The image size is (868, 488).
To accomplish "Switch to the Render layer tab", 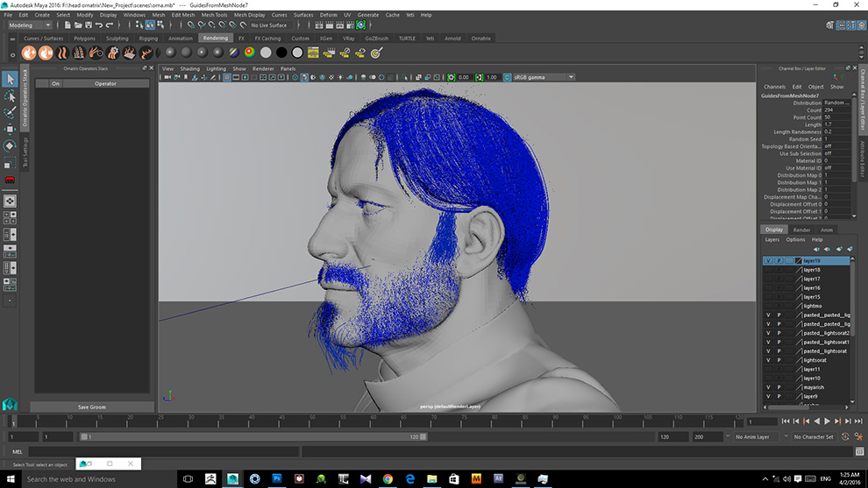I will (801, 230).
